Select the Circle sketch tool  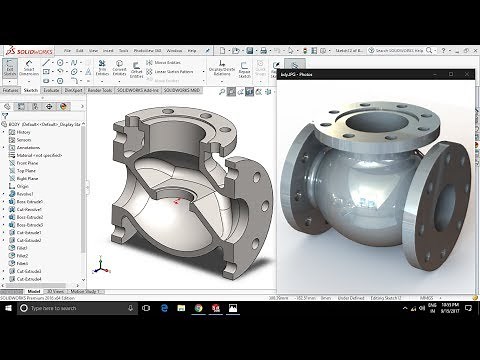coord(60,62)
